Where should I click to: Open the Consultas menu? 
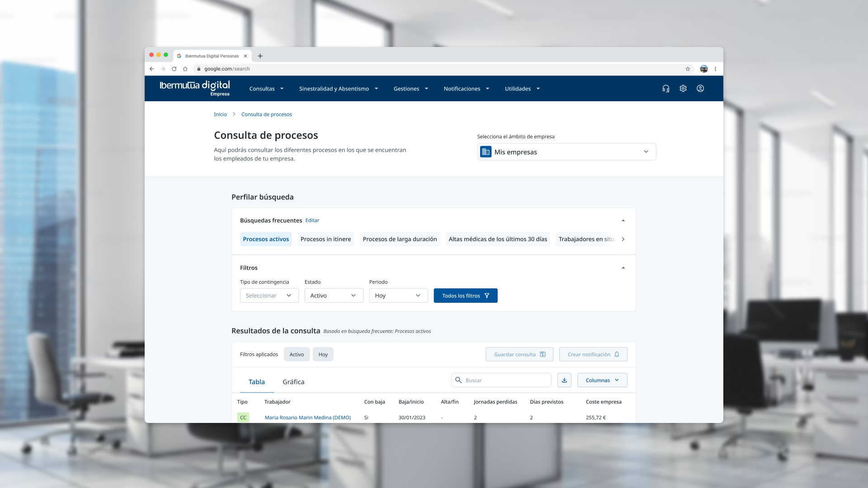[266, 89]
